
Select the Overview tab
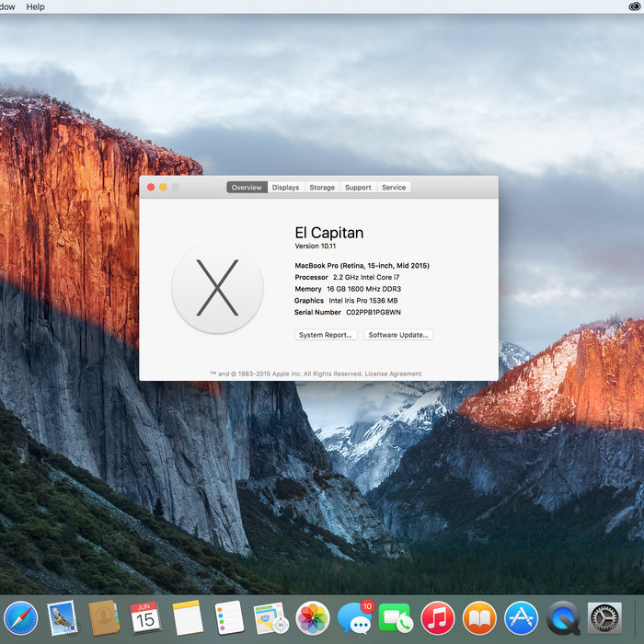pyautogui.click(x=247, y=188)
